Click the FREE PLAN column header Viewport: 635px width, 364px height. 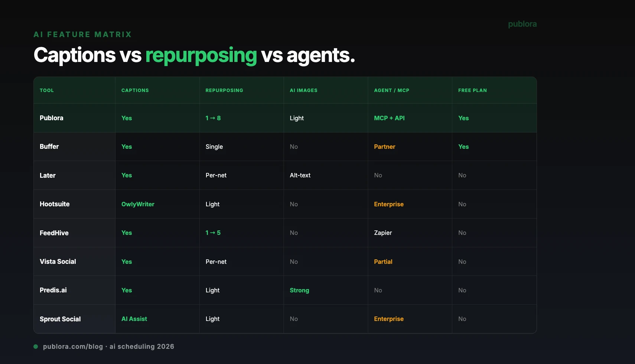tap(472, 90)
